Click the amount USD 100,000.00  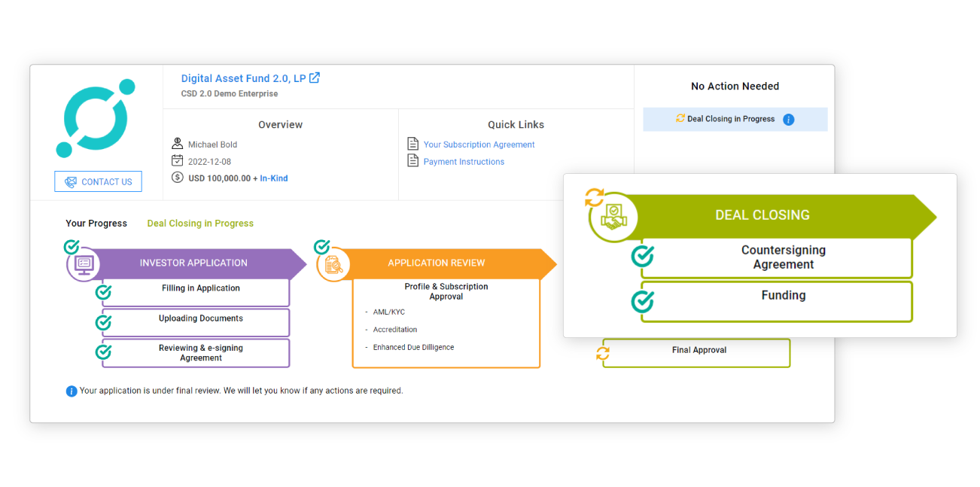pos(220,178)
